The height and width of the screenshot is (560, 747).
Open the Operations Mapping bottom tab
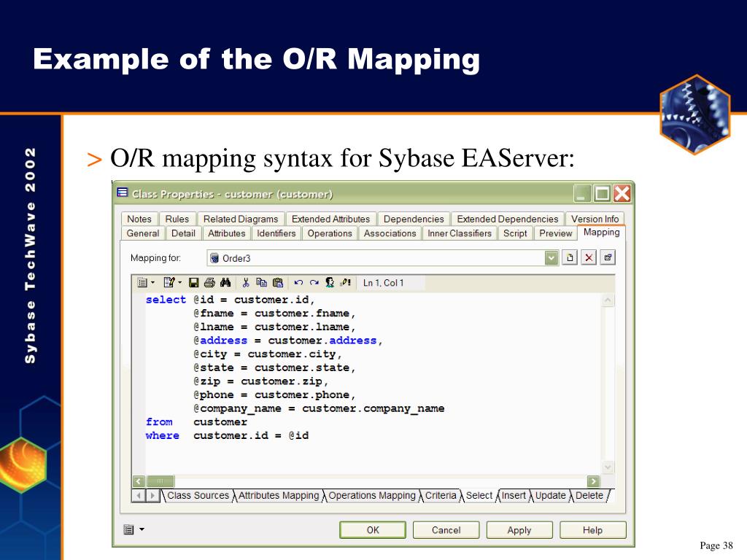tap(372, 495)
